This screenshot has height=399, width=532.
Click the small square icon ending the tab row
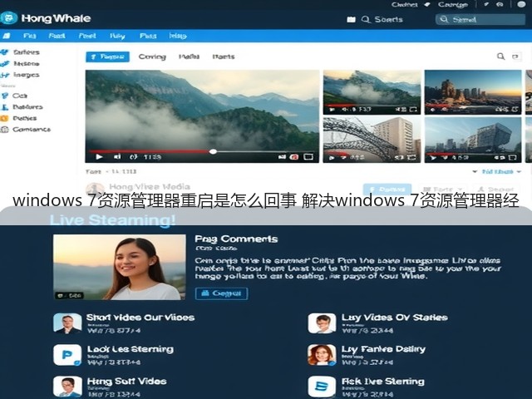516,57
